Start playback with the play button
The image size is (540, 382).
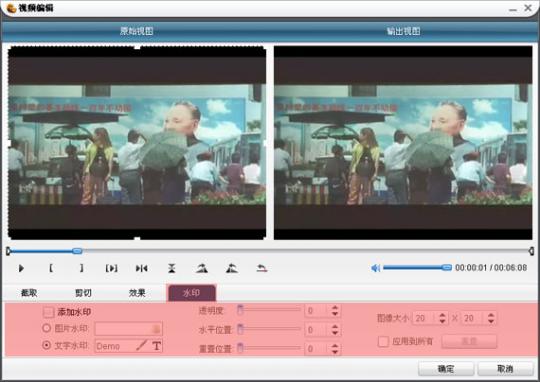click(21, 268)
